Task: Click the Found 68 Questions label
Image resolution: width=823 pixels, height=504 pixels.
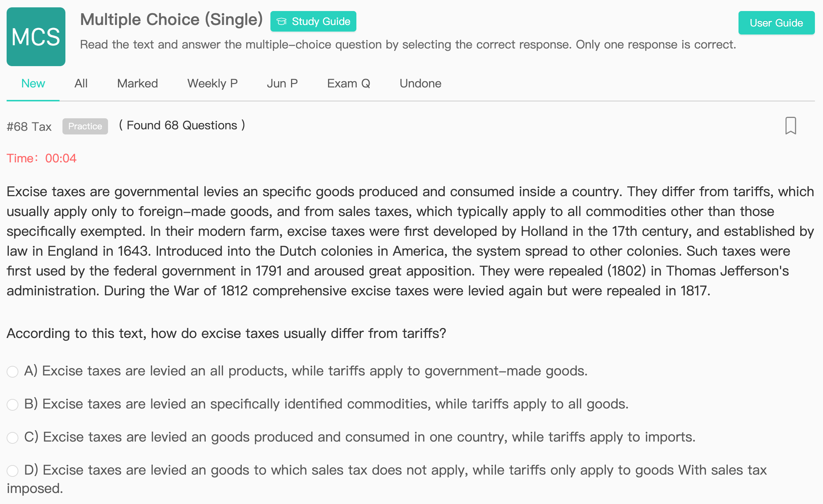Action: (182, 125)
